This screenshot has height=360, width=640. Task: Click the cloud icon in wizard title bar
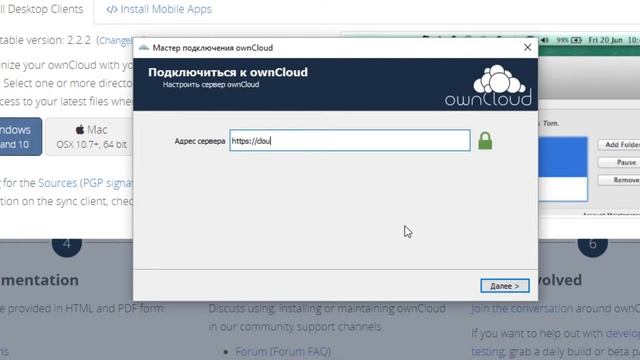143,48
